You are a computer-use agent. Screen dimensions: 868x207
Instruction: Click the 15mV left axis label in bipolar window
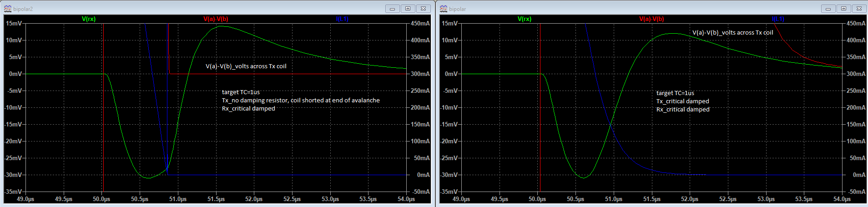click(449, 23)
